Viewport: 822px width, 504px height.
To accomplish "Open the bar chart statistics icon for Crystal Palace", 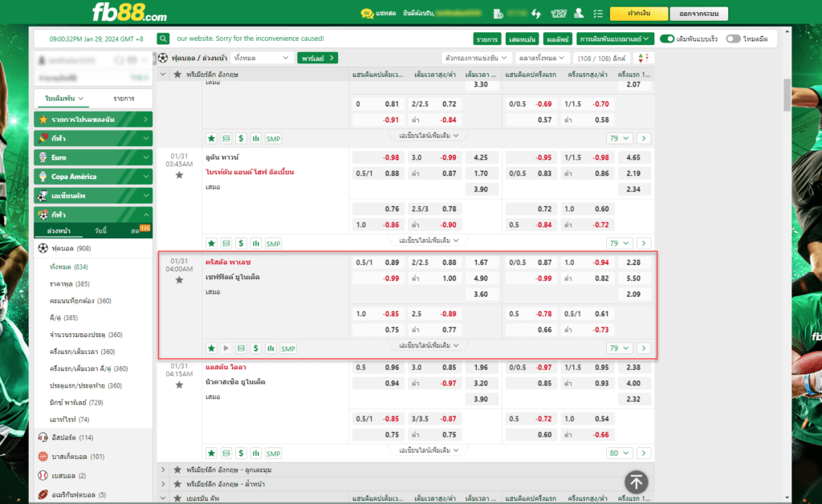I will click(x=271, y=348).
